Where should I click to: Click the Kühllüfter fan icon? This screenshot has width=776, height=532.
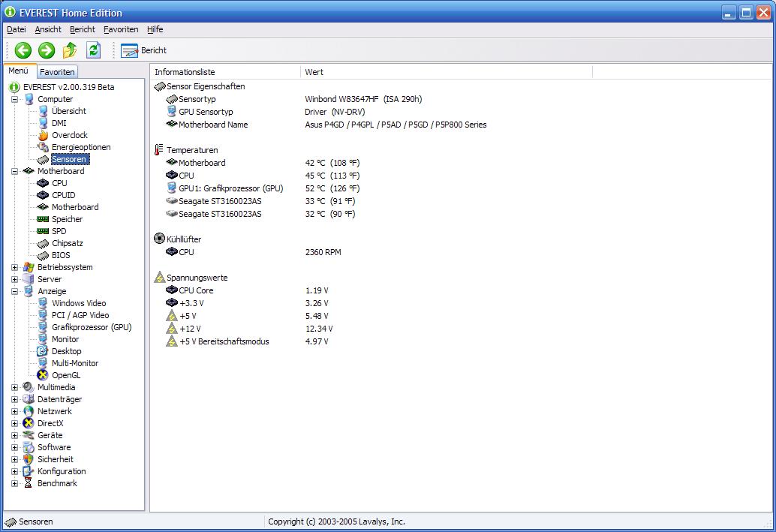pyautogui.click(x=159, y=239)
